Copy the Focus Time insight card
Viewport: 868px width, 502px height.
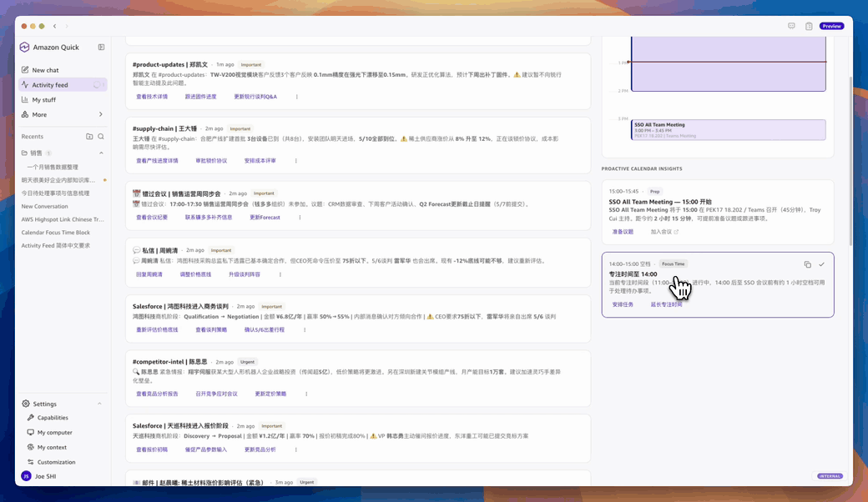coord(808,264)
